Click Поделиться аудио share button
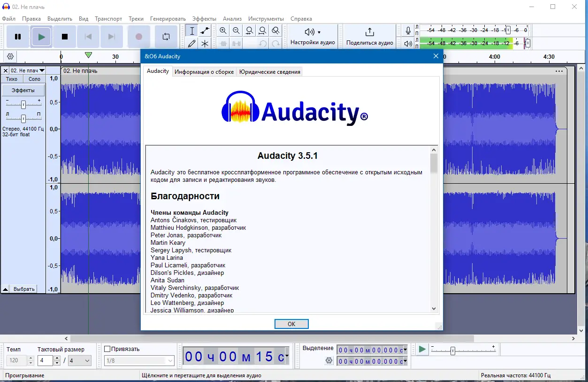 coord(370,37)
